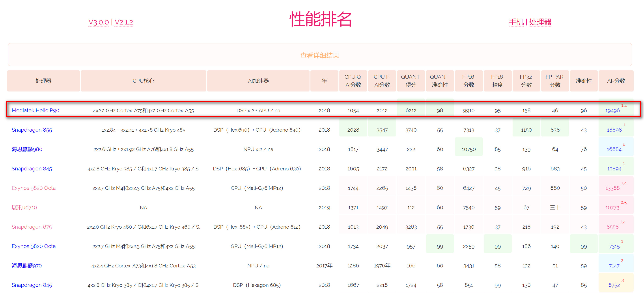Select the 'DSP (Hex .685) + GPU (Adreno 612)' cell
Screen dimensions: 644x293
click(x=257, y=227)
